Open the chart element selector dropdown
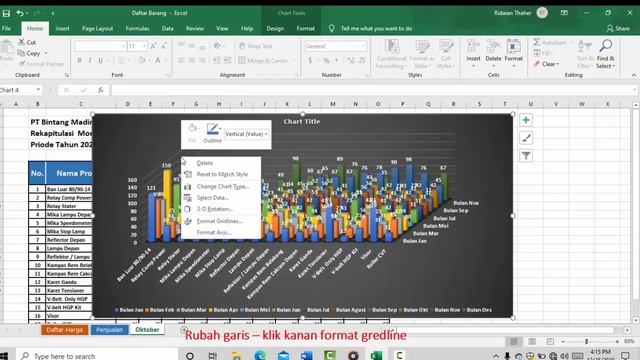Image resolution: width=640 pixels, height=360 pixels. 246,134
